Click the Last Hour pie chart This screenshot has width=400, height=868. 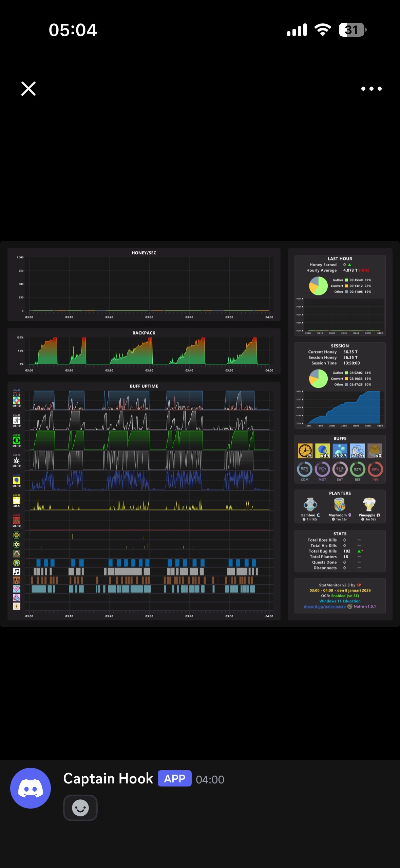click(x=318, y=286)
